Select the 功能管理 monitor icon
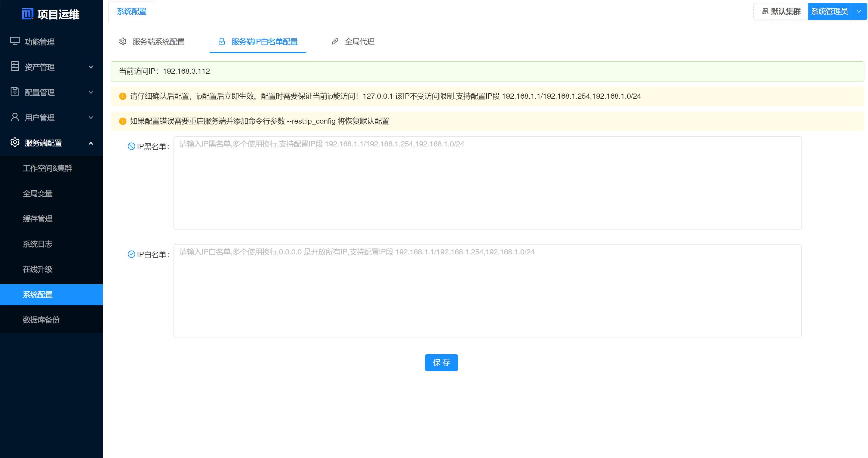 [14, 41]
